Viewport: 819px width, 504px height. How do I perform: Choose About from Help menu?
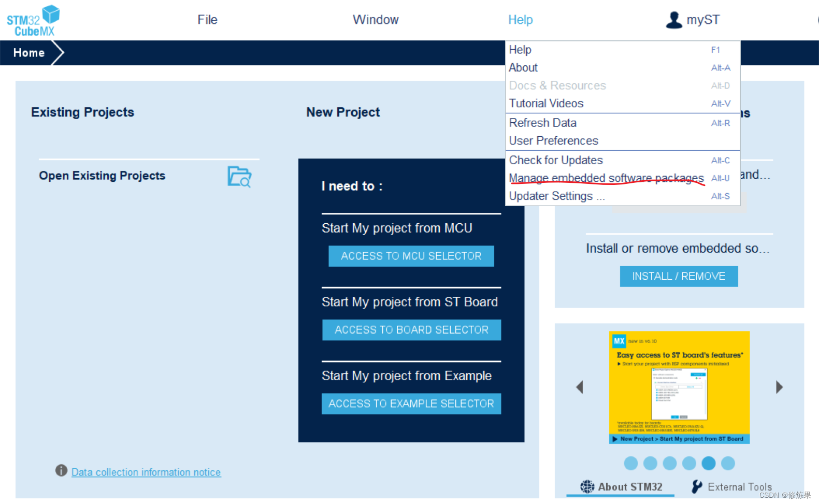click(x=623, y=68)
